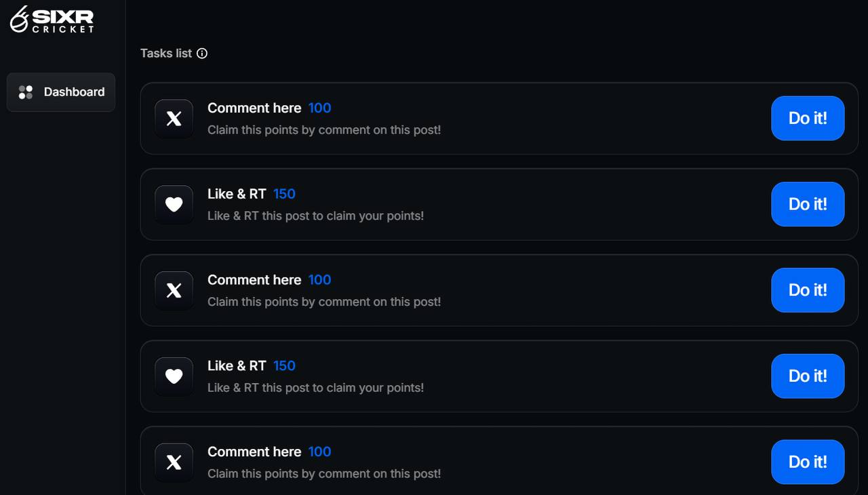Open the first Comment here task title
This screenshot has height=495, width=868.
point(254,108)
